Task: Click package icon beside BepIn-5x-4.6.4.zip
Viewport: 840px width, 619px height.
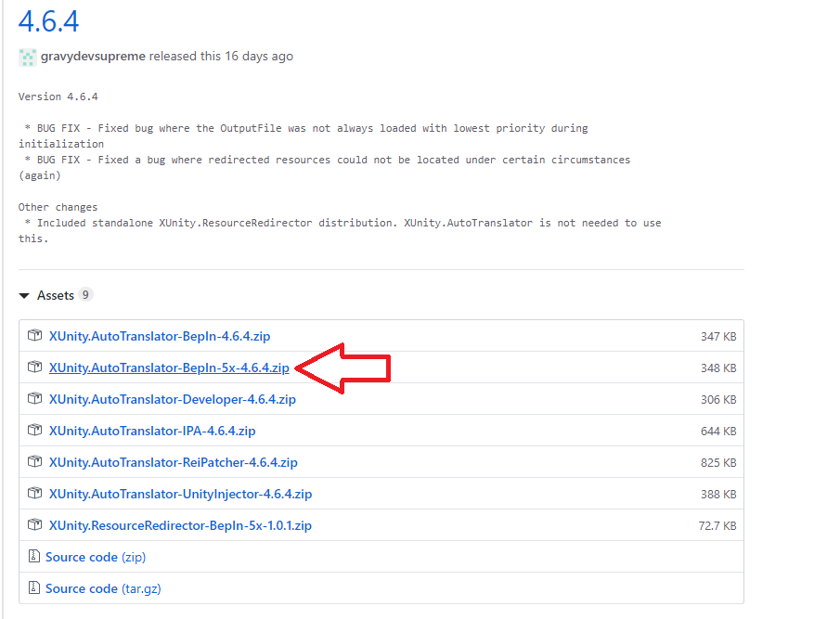Action: 35,367
